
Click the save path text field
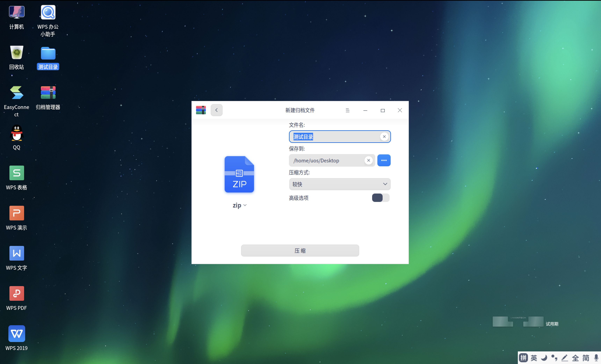[x=327, y=160]
